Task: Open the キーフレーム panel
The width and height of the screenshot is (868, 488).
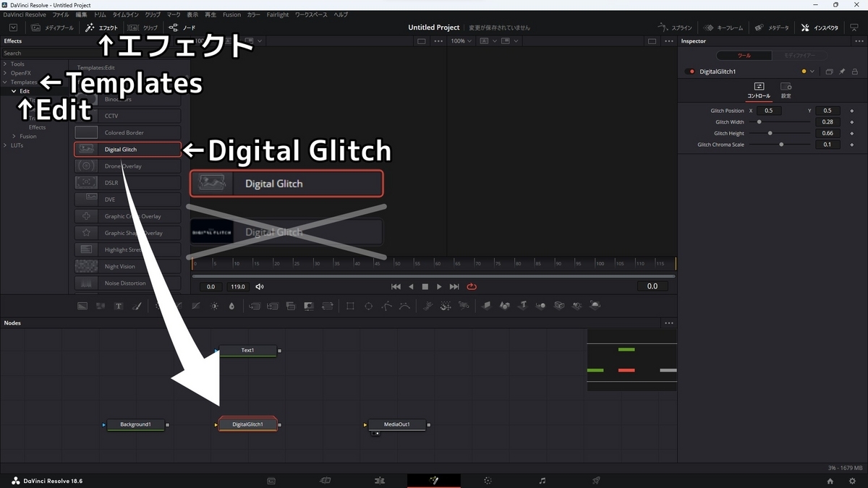Action: [x=723, y=27]
